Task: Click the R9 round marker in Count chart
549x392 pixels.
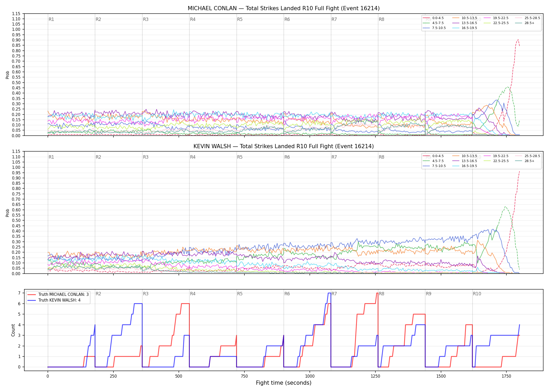Action: [x=428, y=294]
